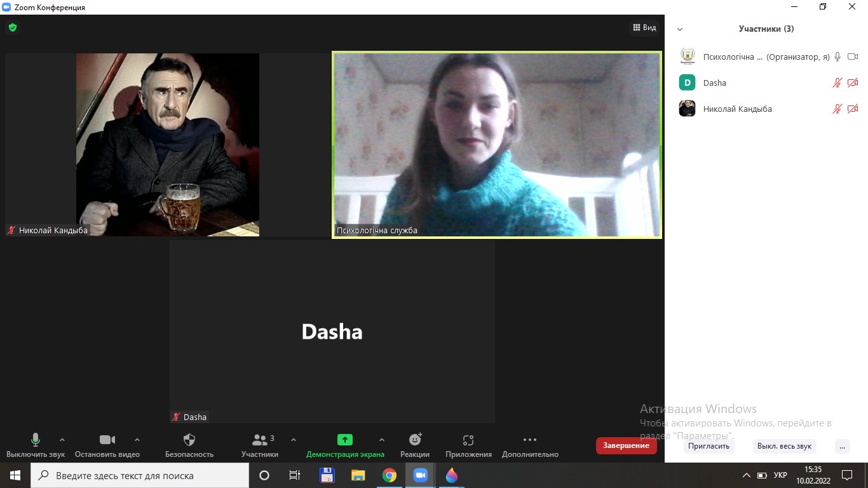Toggle microphone icon for organizer Психологічна
The image size is (868, 488).
coord(837,57)
